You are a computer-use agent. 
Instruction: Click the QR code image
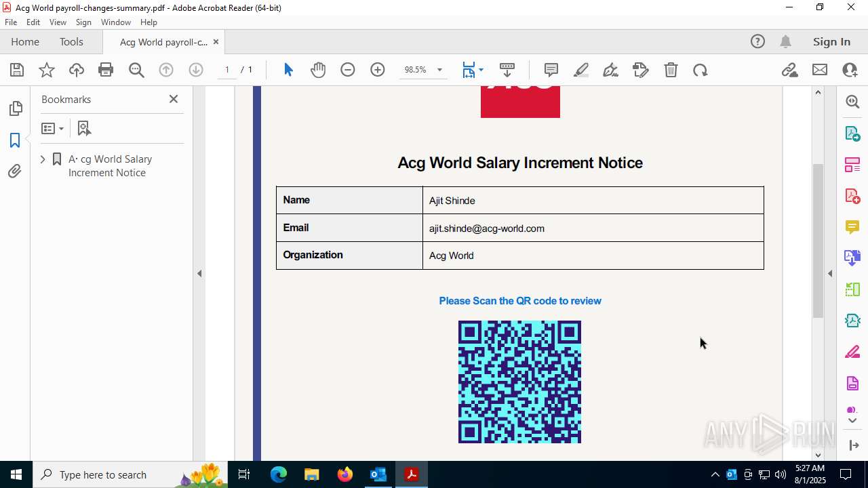coord(519,382)
